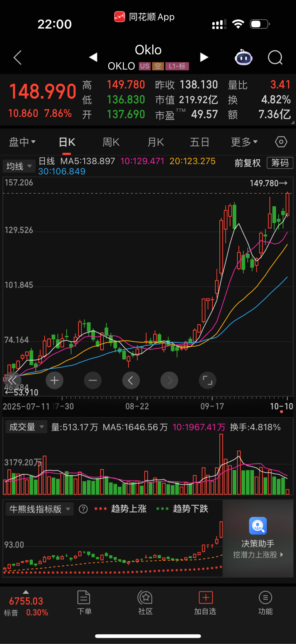Move chart left with round arrow button

(x=131, y=381)
